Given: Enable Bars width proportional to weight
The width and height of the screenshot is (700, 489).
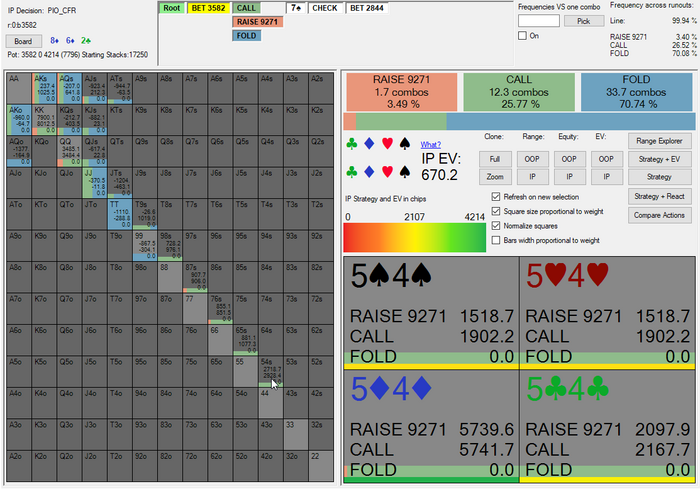Looking at the screenshot, I should pyautogui.click(x=496, y=240).
